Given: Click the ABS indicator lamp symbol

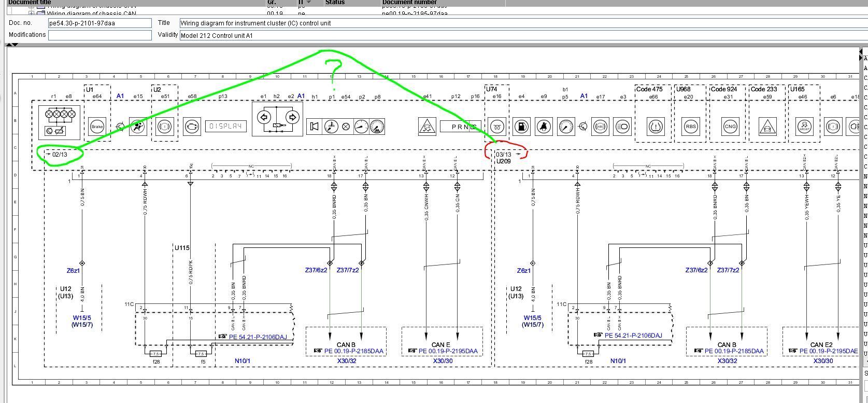Looking at the screenshot, I should click(600, 127).
